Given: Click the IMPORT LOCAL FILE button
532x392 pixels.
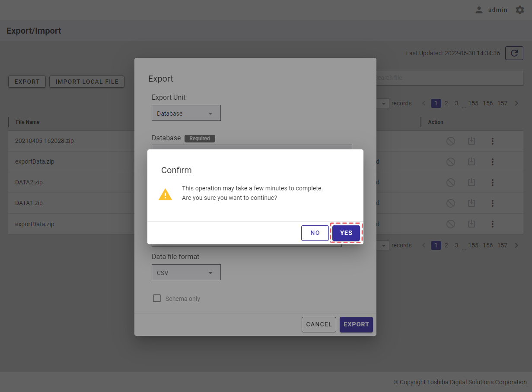Looking at the screenshot, I should [x=87, y=82].
